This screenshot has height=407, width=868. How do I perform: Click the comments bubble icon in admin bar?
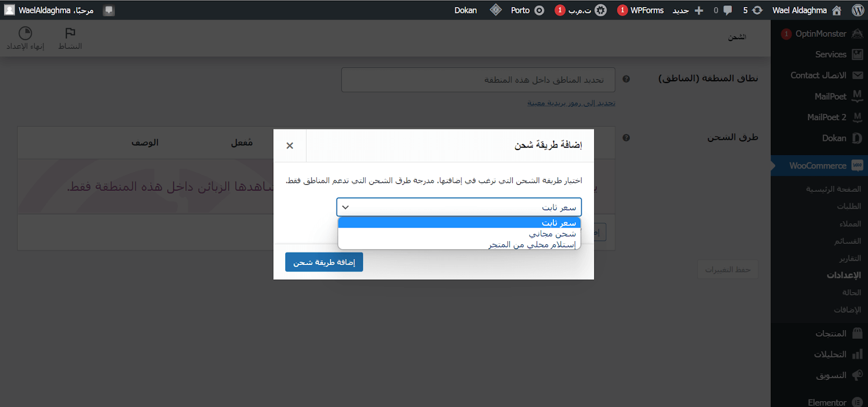(727, 10)
